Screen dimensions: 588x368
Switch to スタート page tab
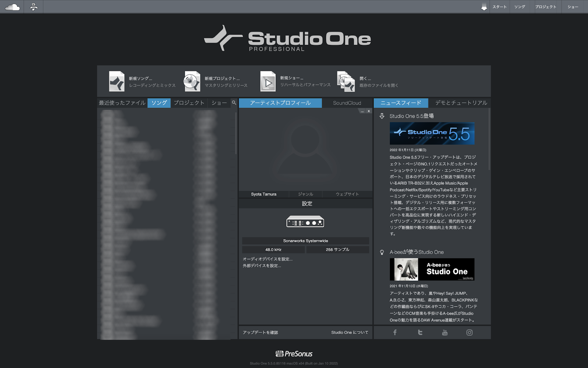pyautogui.click(x=500, y=7)
